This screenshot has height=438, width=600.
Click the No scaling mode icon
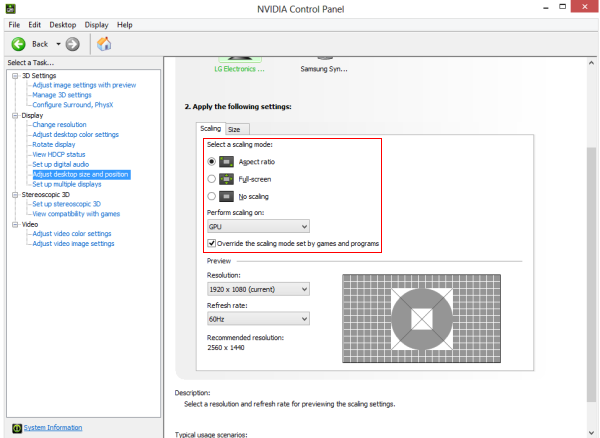[x=226, y=197]
